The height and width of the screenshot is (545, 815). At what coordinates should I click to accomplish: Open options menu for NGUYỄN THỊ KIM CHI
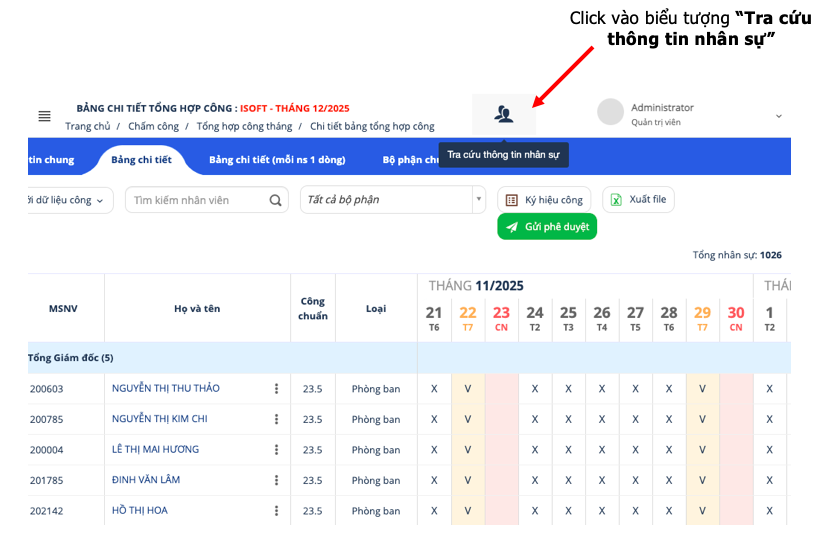(x=277, y=419)
